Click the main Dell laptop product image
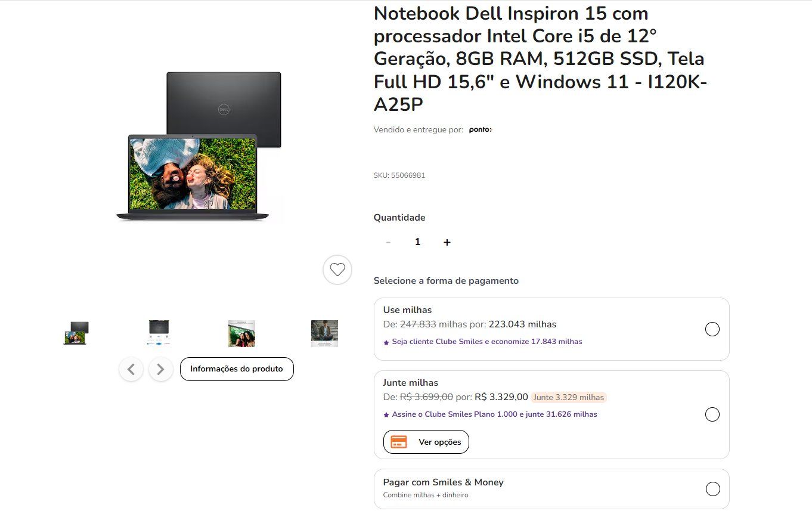The image size is (812, 514). coord(199,147)
